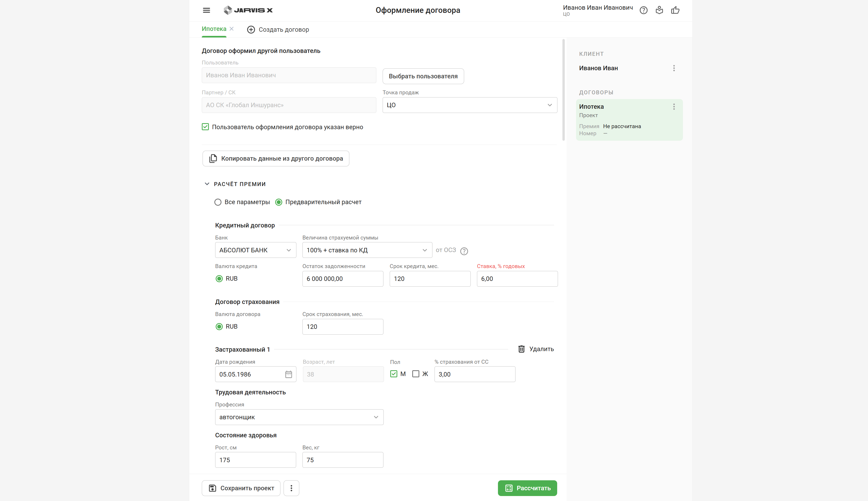Check the Ж gender checkbox
Image resolution: width=868 pixels, height=501 pixels.
[416, 374]
